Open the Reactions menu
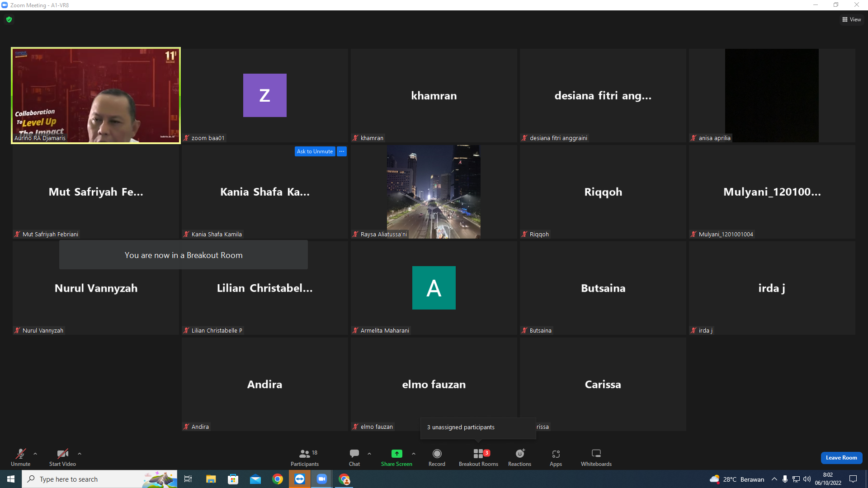This screenshot has width=868, height=488. coord(520,457)
